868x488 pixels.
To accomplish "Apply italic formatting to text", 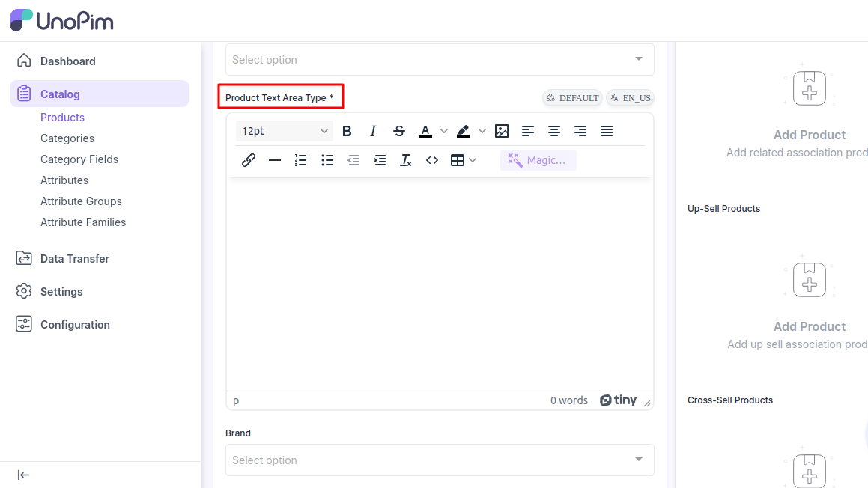I will click(373, 131).
